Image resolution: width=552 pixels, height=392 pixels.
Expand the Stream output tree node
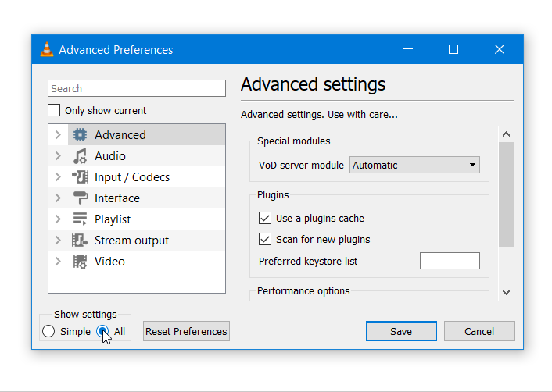(x=58, y=241)
